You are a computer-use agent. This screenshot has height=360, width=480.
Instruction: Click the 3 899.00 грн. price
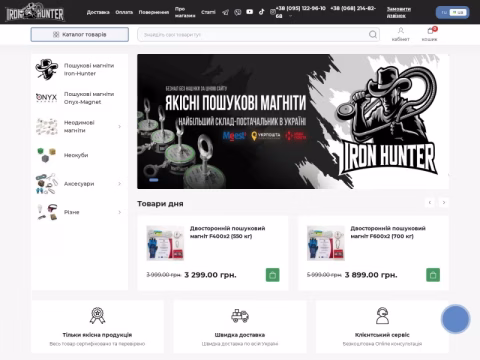(x=371, y=275)
